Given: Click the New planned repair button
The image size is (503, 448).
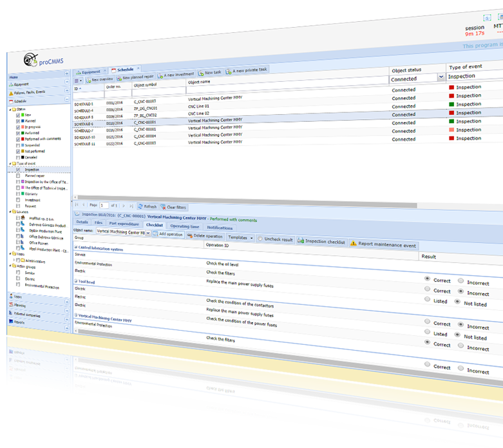Looking at the screenshot, I should click(x=135, y=77).
